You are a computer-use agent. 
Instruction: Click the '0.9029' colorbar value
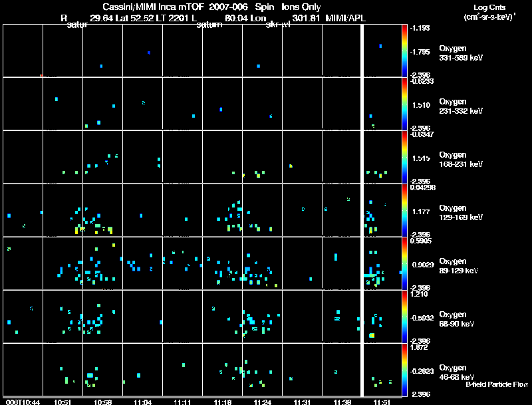[x=423, y=265]
